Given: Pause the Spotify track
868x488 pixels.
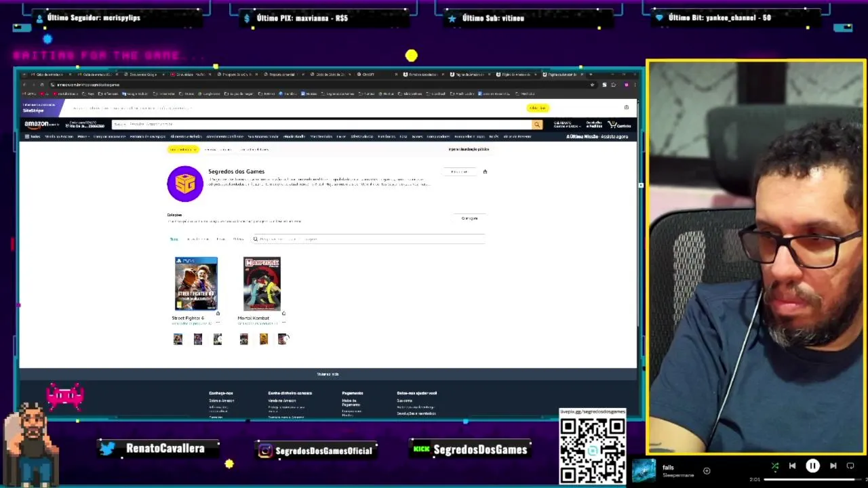Looking at the screenshot, I should tap(812, 466).
